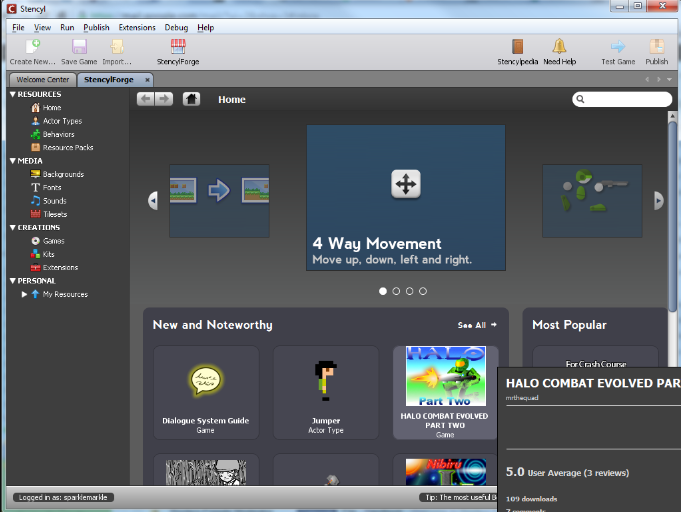
Task: Open the Jumper Actor Type card
Action: 326,393
